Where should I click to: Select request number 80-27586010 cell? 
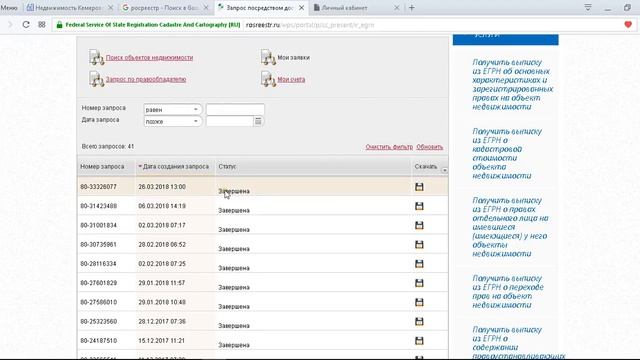[x=98, y=302]
